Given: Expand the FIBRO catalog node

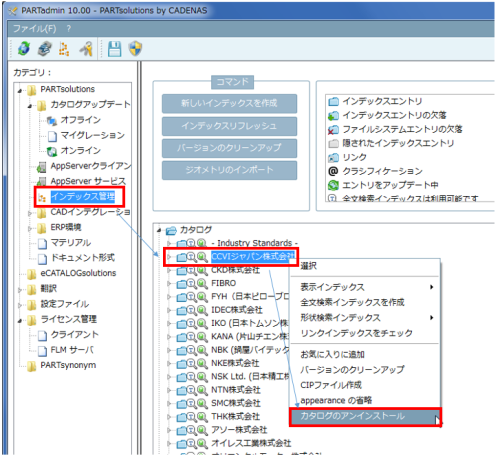Looking at the screenshot, I should [x=169, y=284].
